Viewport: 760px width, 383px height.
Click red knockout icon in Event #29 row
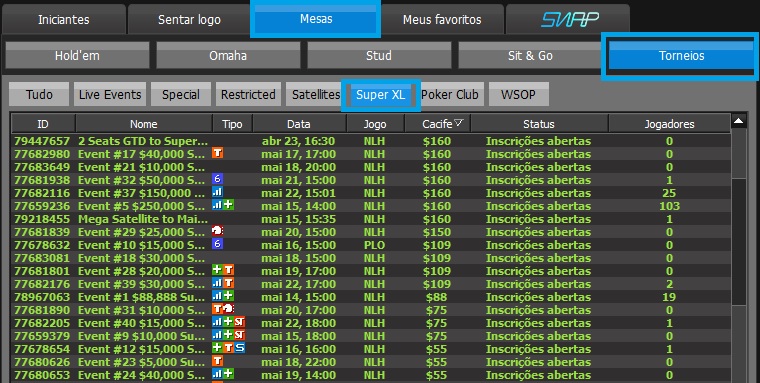tap(218, 231)
